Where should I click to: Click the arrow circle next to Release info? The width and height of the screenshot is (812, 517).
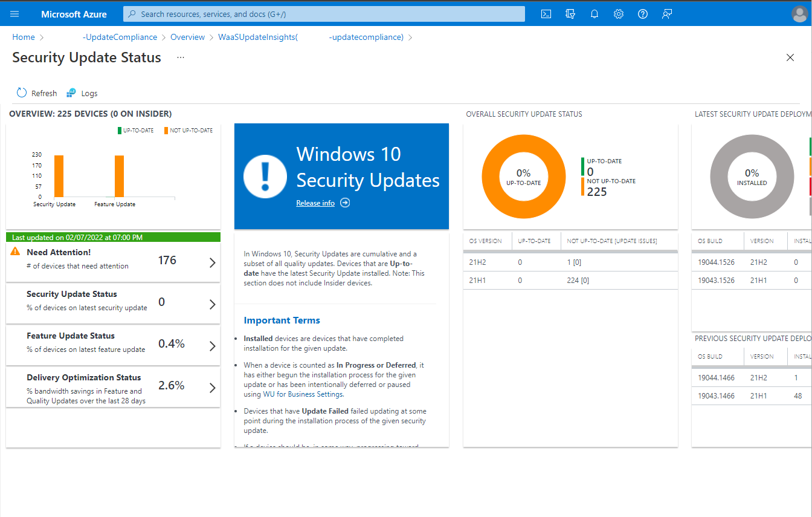coord(345,203)
